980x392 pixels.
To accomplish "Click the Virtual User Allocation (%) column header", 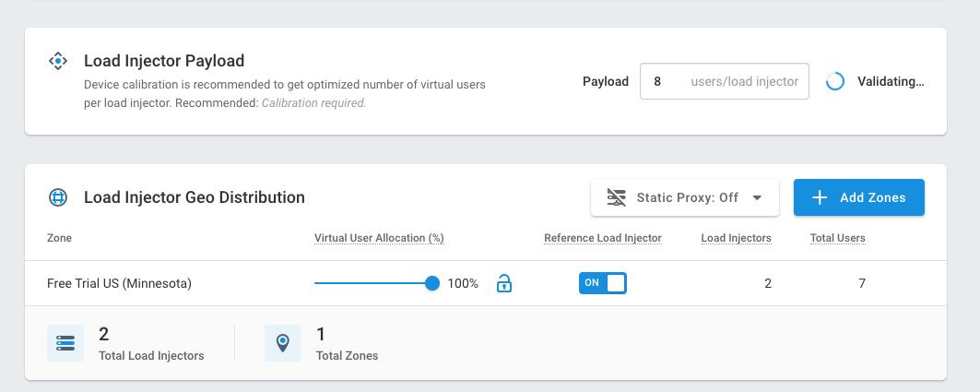I will [x=379, y=238].
